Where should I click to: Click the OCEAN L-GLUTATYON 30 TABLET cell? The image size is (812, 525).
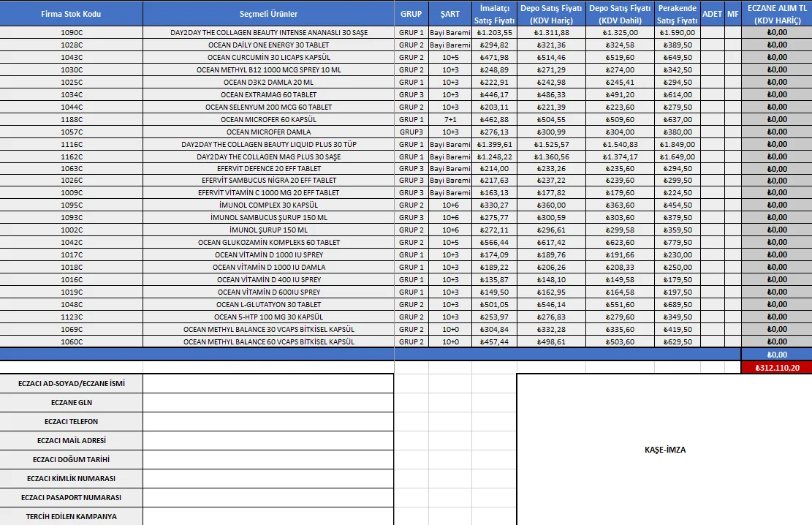(268, 304)
